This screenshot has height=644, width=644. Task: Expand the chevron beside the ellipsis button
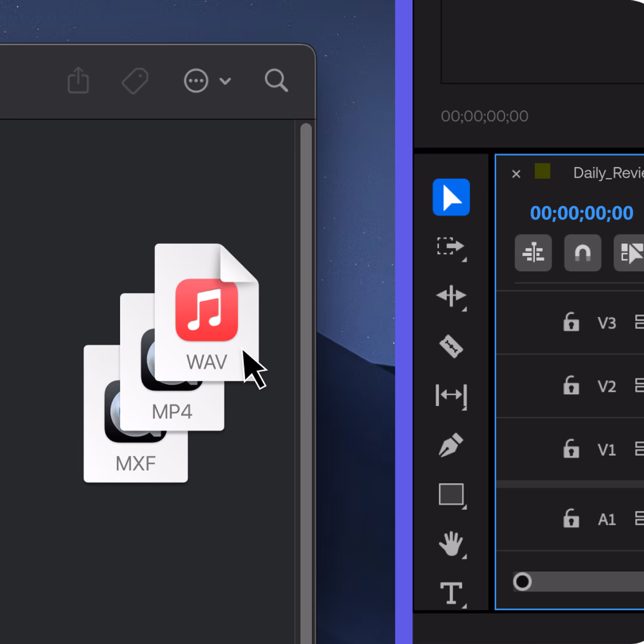[x=225, y=81]
